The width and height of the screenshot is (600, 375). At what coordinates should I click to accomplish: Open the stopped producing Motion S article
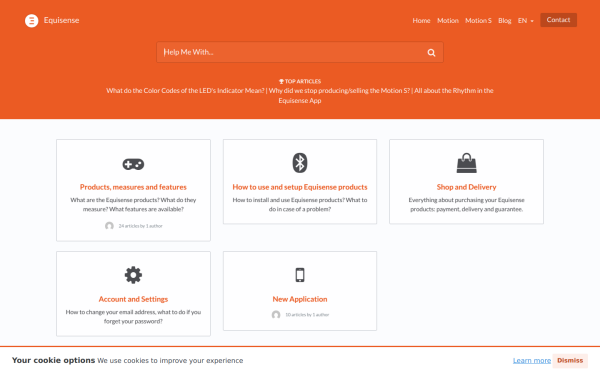coord(339,91)
